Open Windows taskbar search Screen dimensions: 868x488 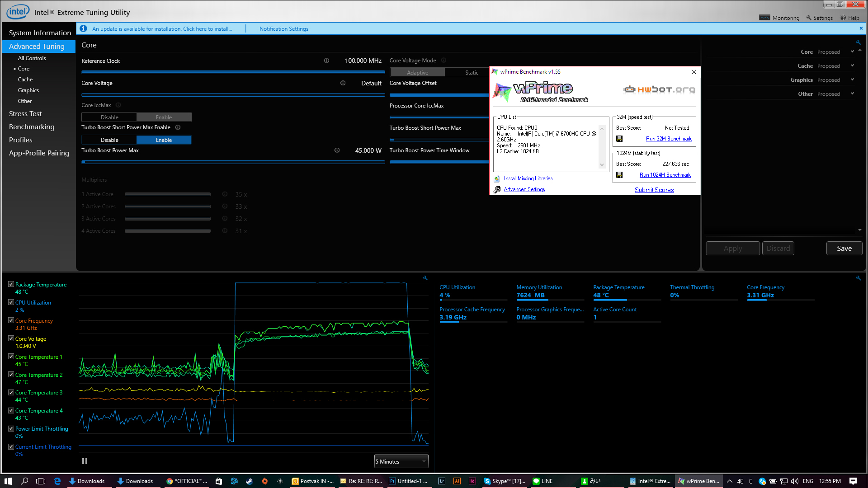click(24, 481)
